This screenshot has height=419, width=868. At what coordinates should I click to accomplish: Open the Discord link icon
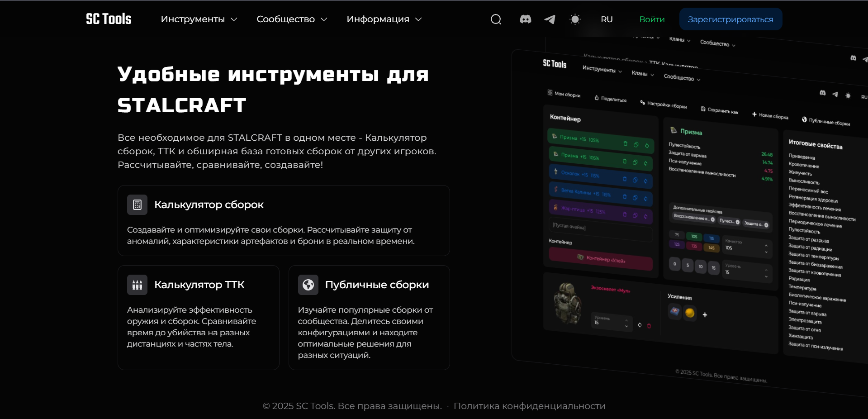pos(525,19)
